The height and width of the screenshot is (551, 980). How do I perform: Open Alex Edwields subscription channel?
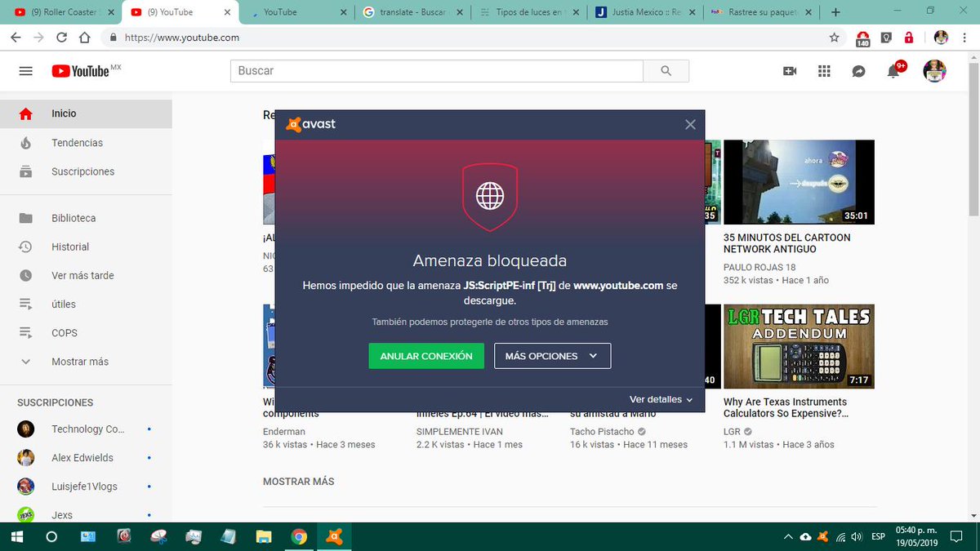pos(86,458)
